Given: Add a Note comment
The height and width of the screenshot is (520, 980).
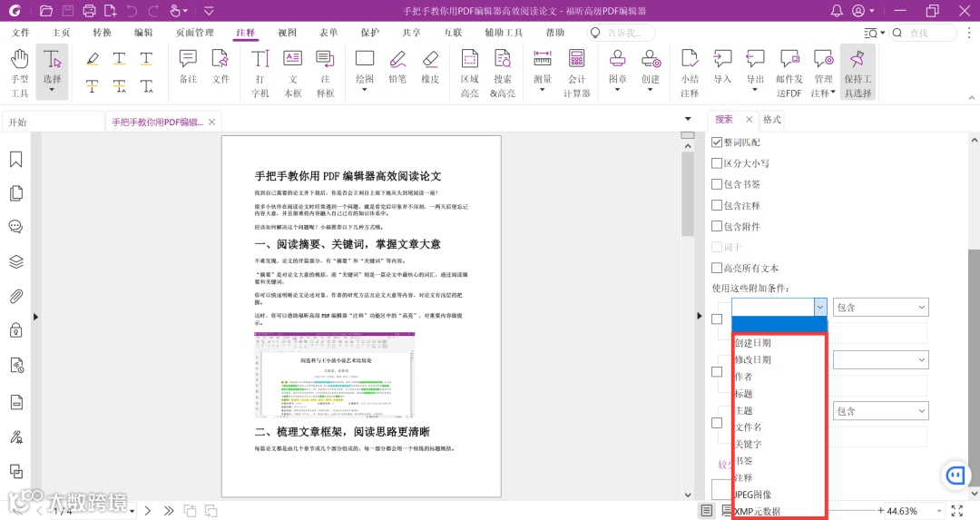Looking at the screenshot, I should pos(188,67).
